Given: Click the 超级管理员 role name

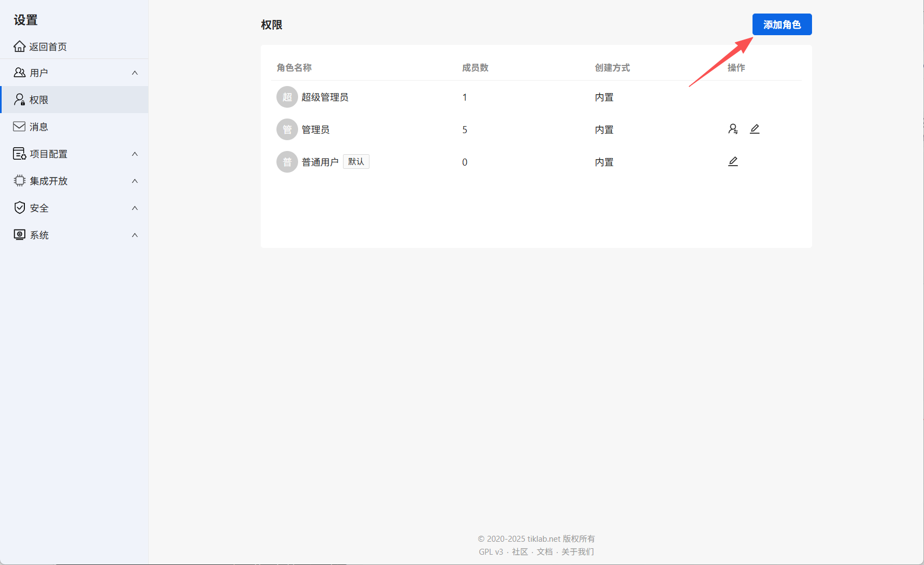Looking at the screenshot, I should 325,97.
